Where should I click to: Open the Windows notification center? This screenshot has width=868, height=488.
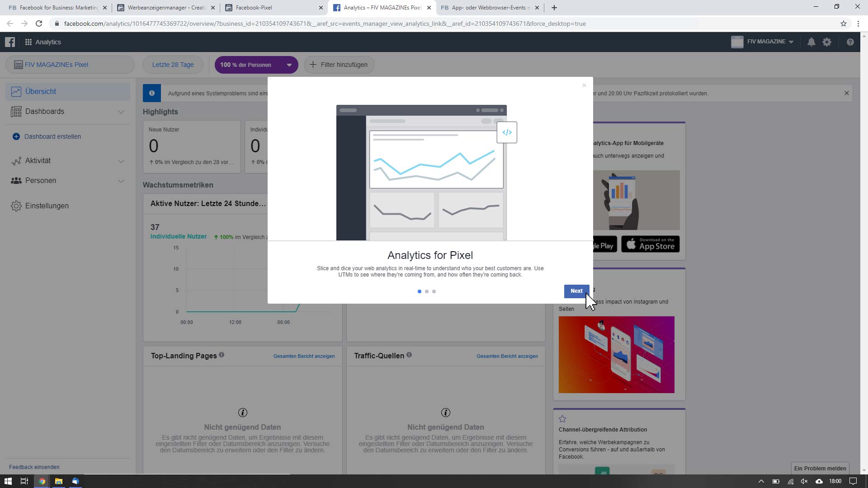tap(853, 481)
